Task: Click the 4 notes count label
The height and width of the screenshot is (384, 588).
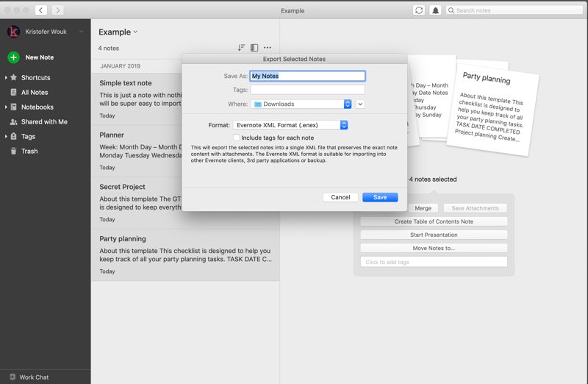Action: pos(108,48)
